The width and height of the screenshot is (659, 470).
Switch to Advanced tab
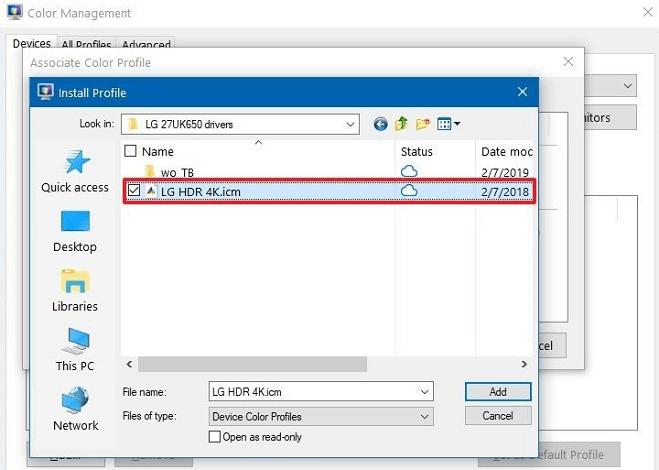point(146,44)
